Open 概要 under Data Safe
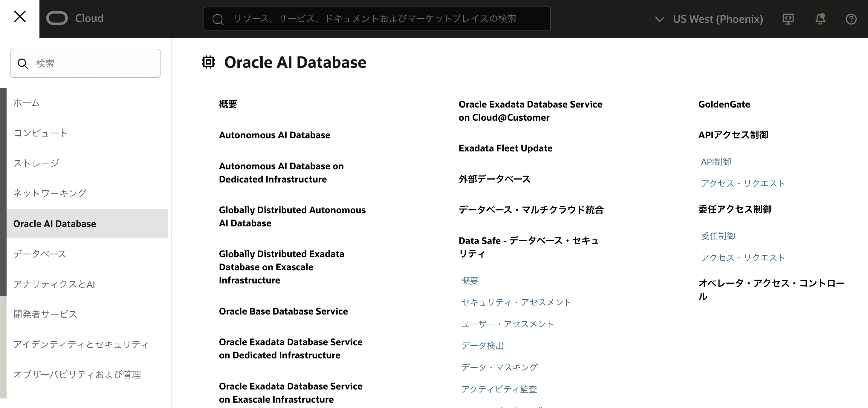Image resolution: width=868 pixels, height=408 pixels. coord(469,281)
